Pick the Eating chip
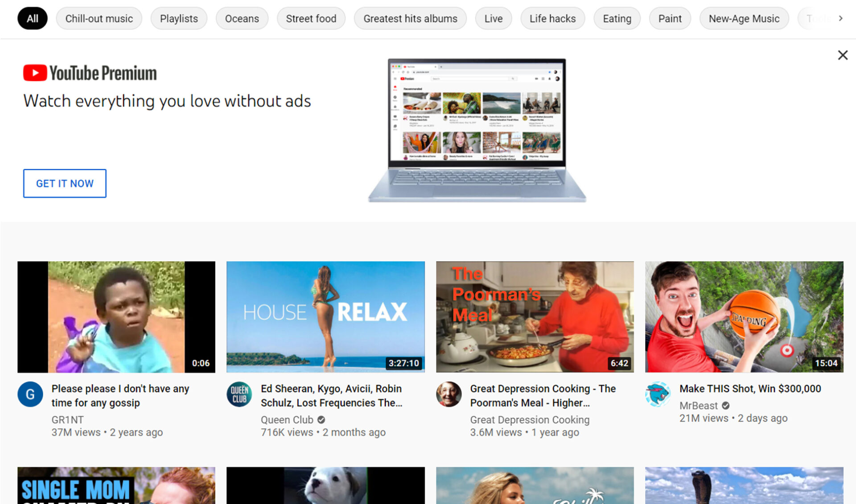Screen dimensions: 856x504 point(617,18)
